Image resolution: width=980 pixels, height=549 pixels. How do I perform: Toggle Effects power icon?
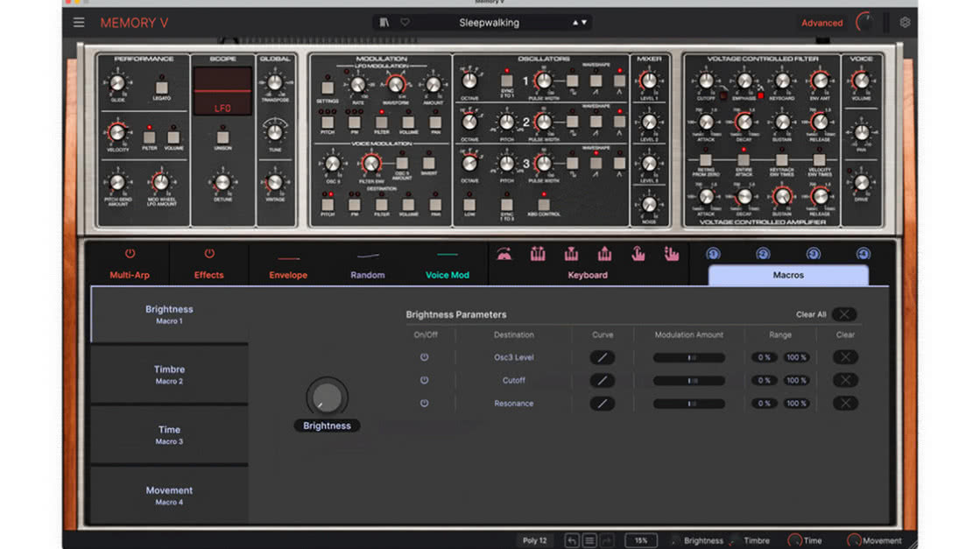click(209, 254)
